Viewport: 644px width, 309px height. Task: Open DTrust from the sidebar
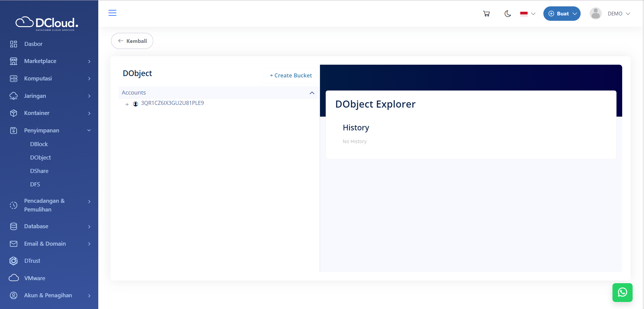click(x=32, y=261)
